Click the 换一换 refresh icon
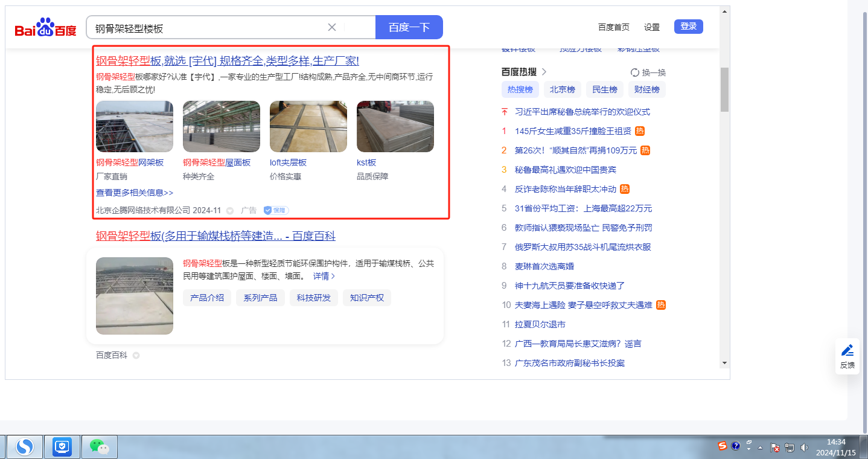Viewport: 868px width, 459px height. point(635,72)
